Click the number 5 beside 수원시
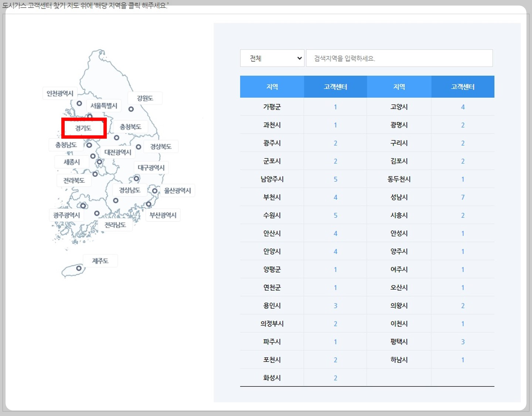 335,215
